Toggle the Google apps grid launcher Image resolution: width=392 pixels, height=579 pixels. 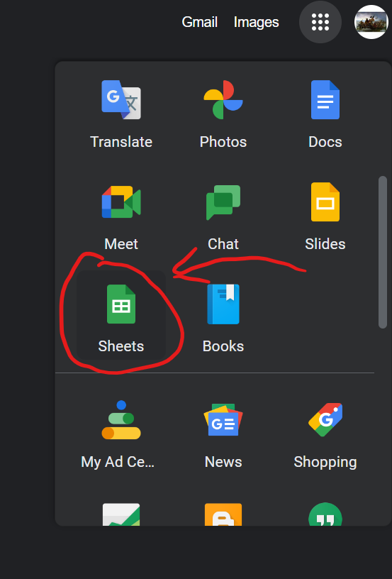click(x=320, y=22)
